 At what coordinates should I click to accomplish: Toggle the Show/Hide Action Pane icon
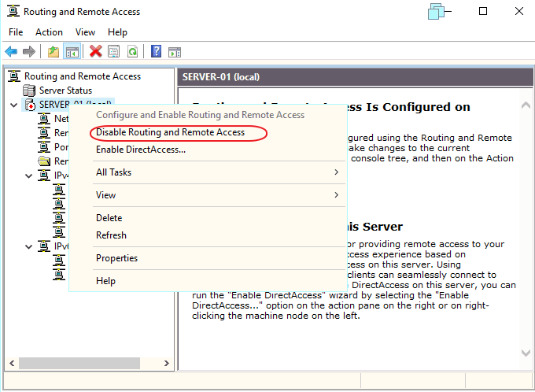pos(175,51)
